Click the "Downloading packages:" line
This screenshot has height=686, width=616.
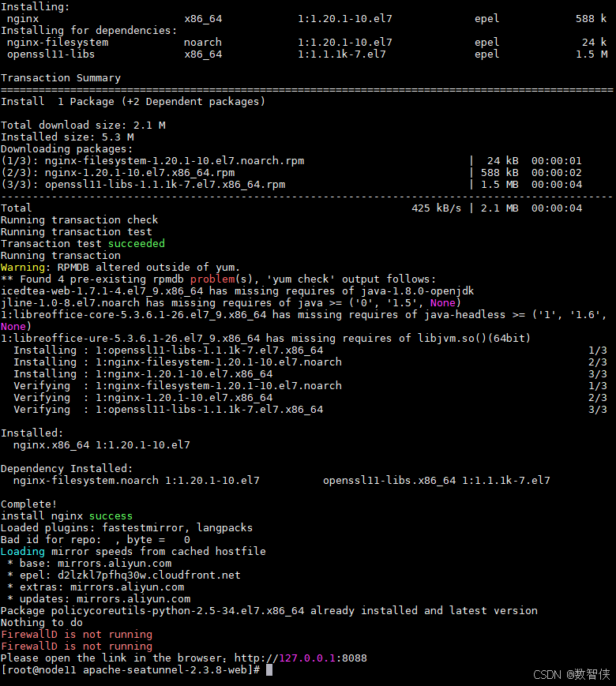(66, 148)
